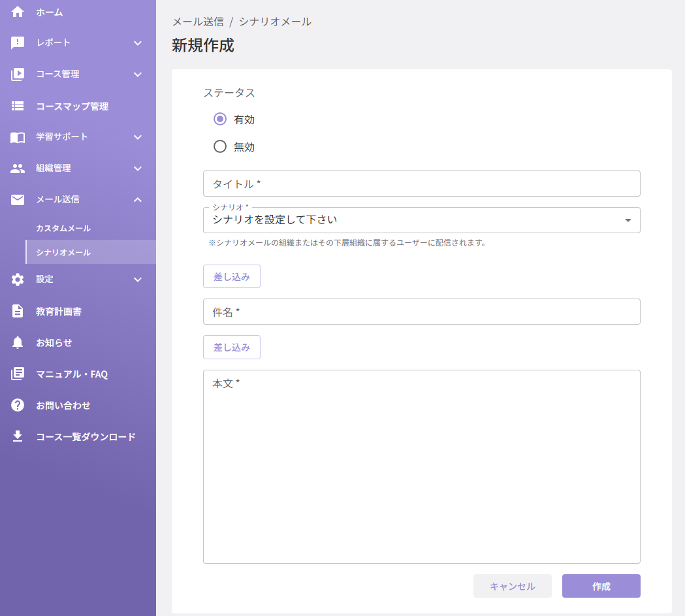Select the 無効 status radio button
Viewport: 685px width, 616px height.
tap(220, 146)
